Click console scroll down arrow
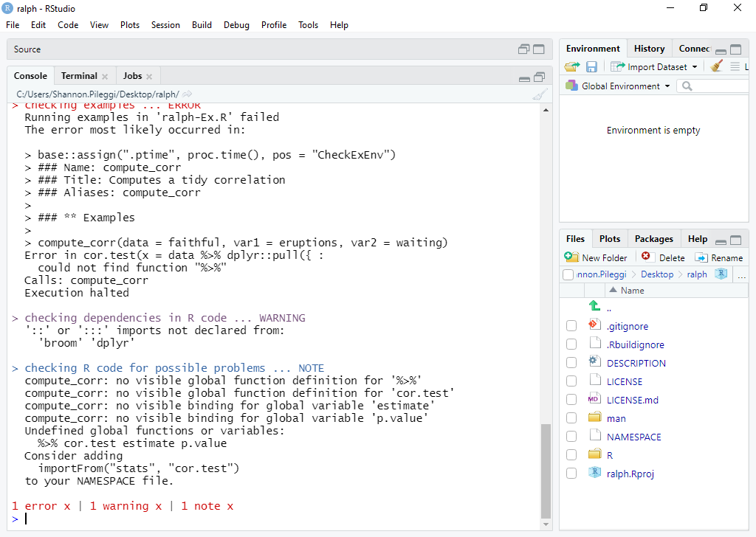Screen dimensions: 756x537 point(546,524)
